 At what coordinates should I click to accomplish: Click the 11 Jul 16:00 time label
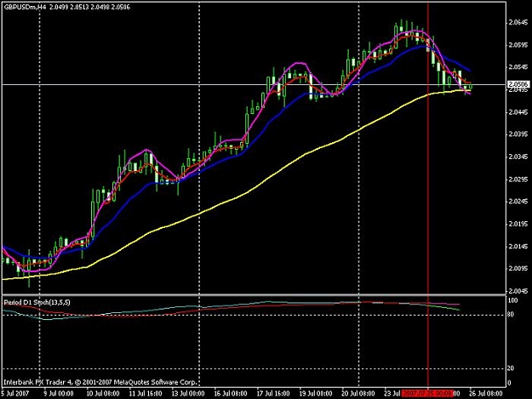click(146, 394)
